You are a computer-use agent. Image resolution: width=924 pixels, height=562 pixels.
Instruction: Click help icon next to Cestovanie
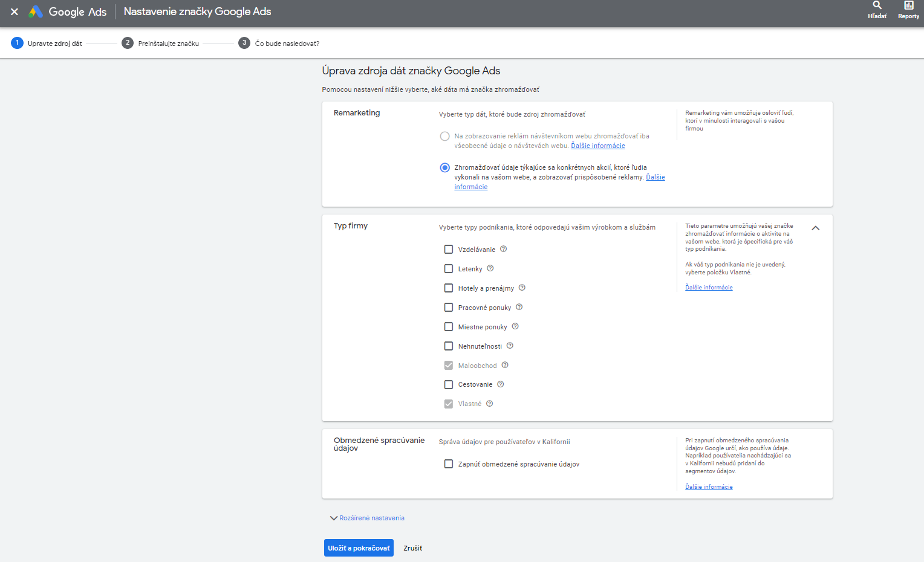[501, 384]
